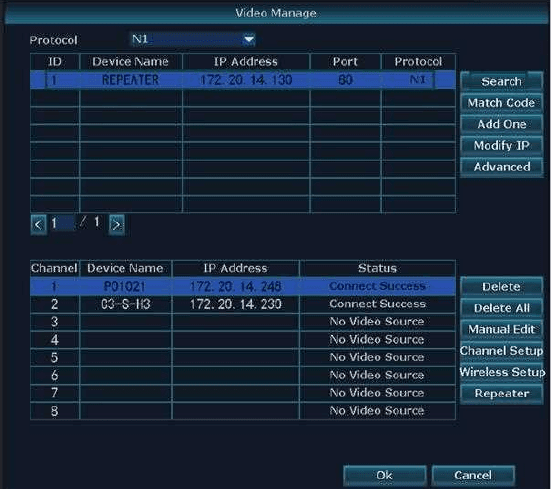Image resolution: width=551 pixels, height=489 pixels.
Task: Click the Repeater button
Action: pyautogui.click(x=501, y=393)
